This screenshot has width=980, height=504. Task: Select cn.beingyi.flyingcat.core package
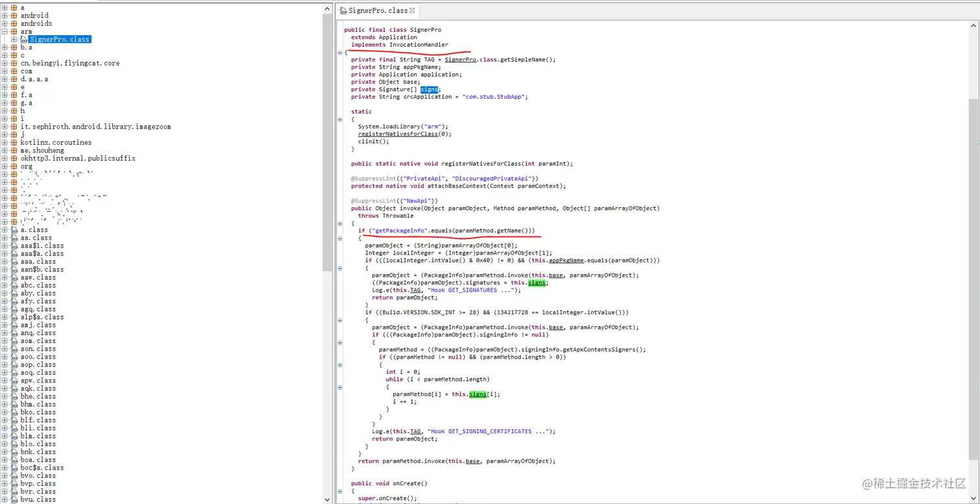[70, 64]
